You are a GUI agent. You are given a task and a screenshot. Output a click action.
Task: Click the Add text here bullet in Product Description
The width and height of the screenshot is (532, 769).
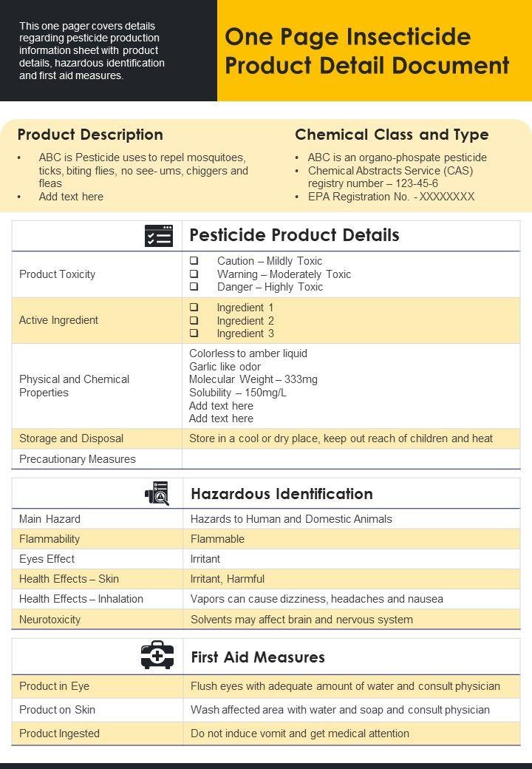(x=71, y=197)
